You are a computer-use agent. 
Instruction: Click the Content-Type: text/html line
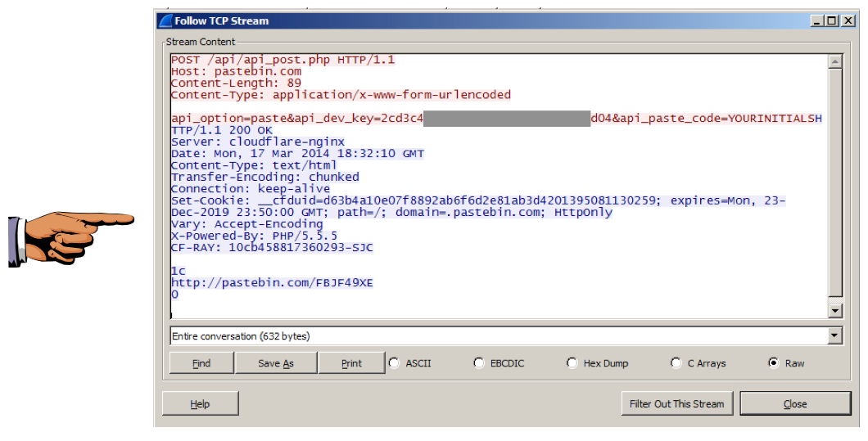254,165
